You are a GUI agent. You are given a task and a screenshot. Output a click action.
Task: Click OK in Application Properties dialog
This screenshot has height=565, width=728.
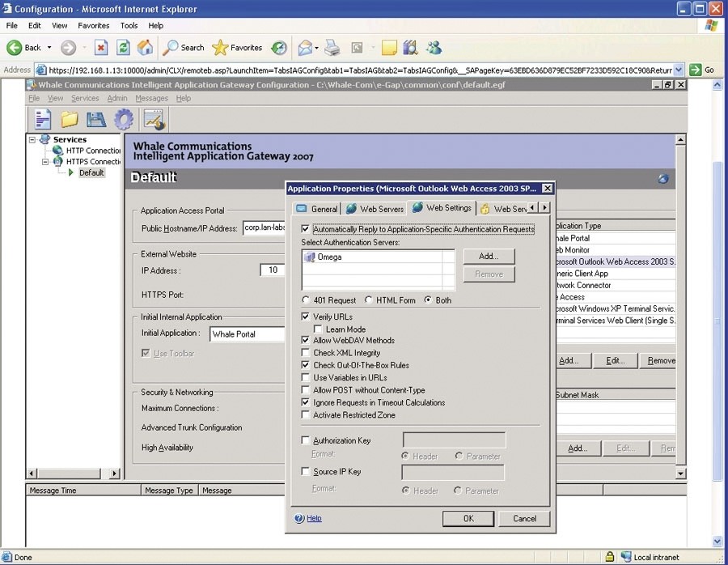[x=468, y=519]
